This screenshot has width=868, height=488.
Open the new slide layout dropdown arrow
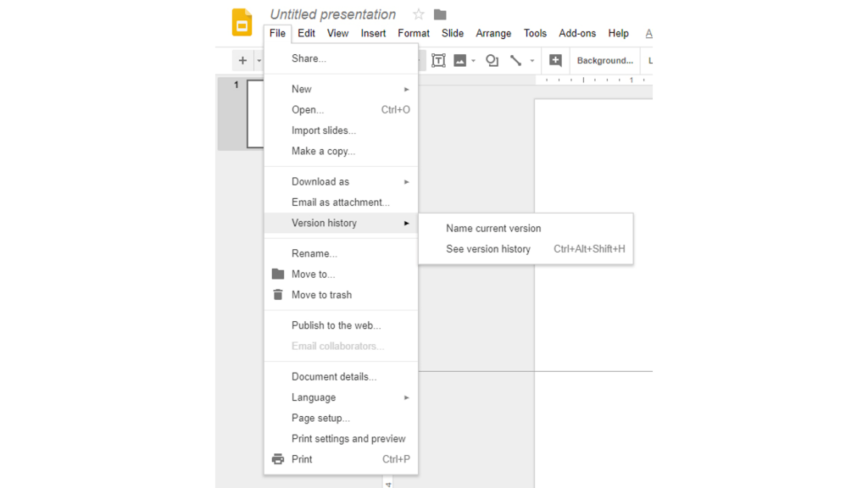(x=259, y=60)
